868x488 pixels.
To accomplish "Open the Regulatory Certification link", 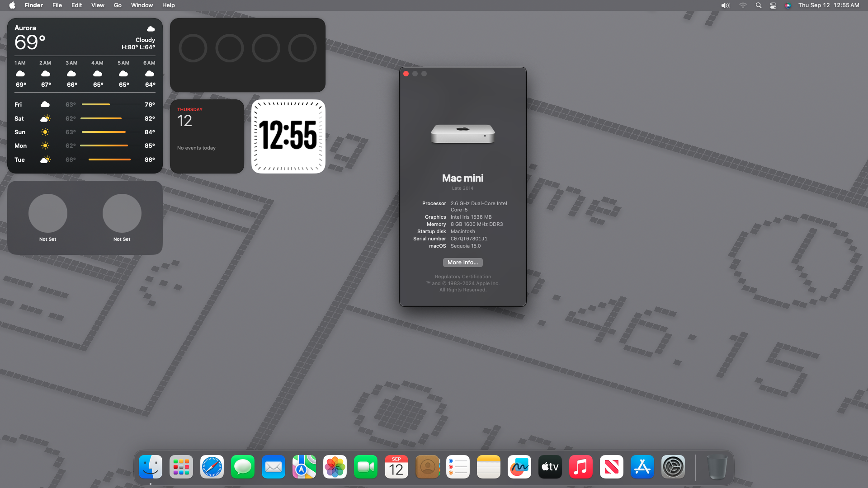I will coord(462,277).
